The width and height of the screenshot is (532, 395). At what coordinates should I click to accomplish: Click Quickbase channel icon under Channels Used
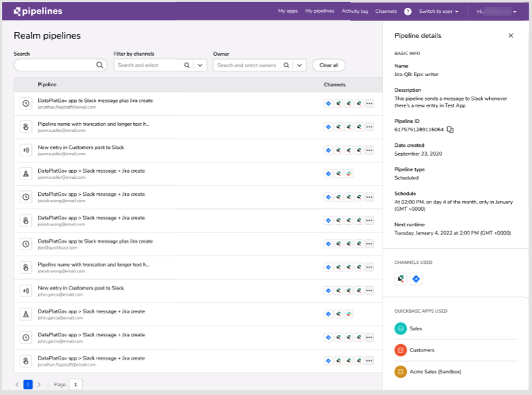(x=401, y=279)
